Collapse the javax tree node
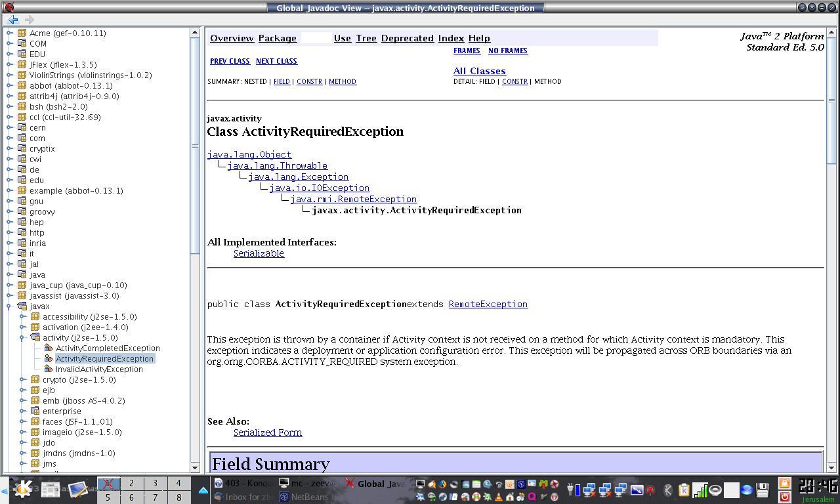The height and width of the screenshot is (504, 840). tap(9, 306)
